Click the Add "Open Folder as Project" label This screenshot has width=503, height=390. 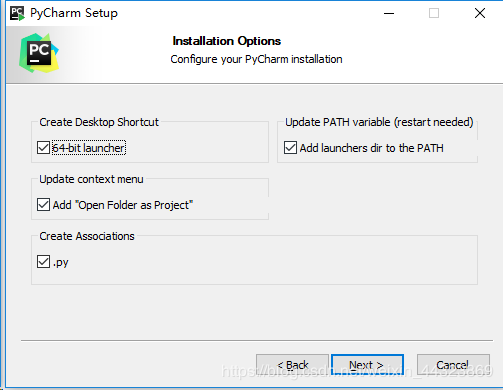click(x=123, y=205)
